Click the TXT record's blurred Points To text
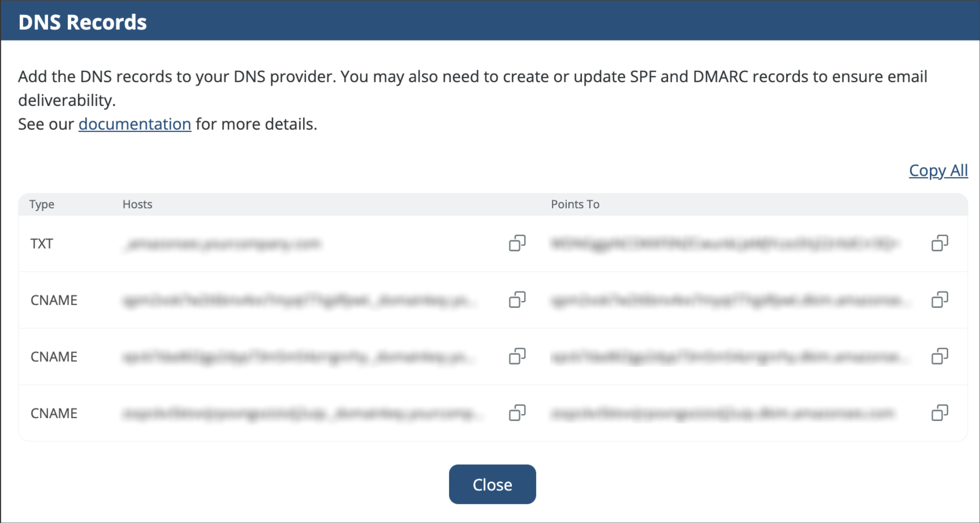 (723, 244)
